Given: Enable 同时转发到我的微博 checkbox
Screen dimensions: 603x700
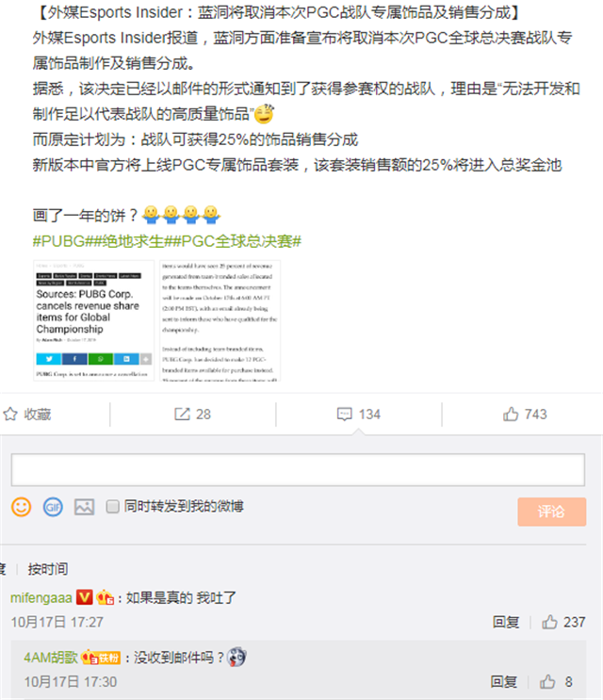Looking at the screenshot, I should [112, 506].
